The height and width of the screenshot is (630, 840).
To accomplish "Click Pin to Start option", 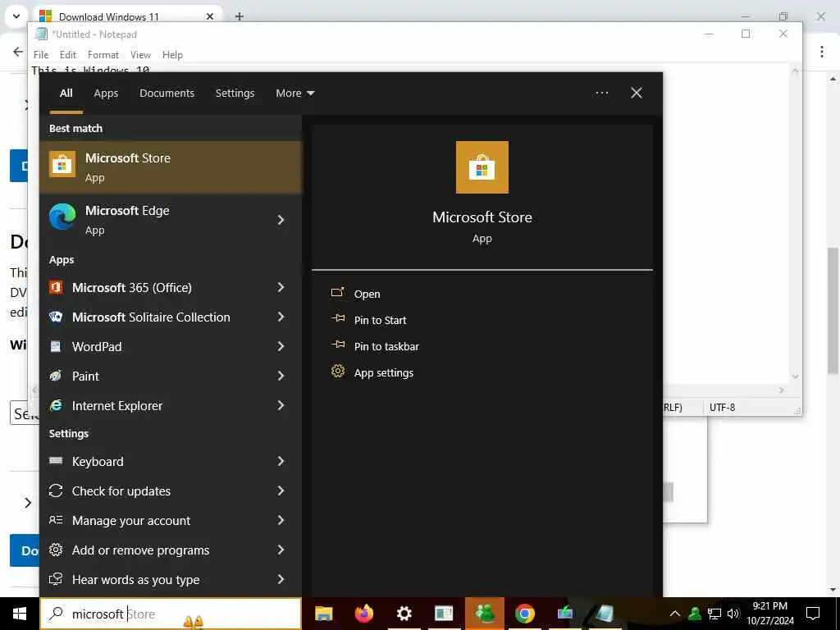I will click(x=380, y=320).
